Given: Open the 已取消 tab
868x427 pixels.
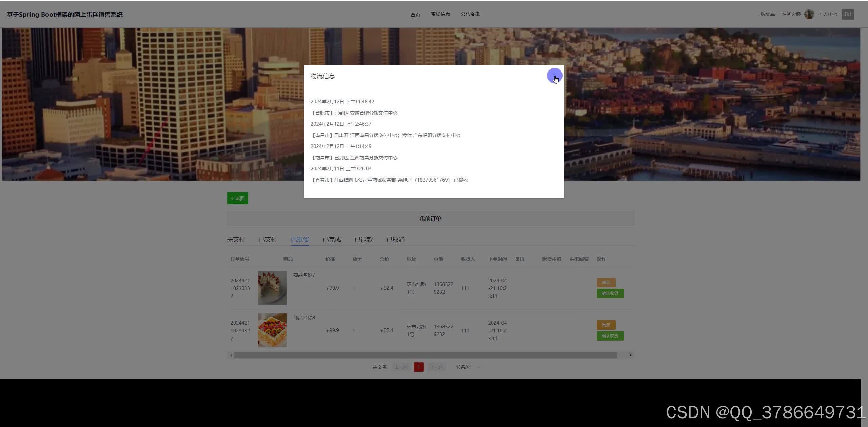Looking at the screenshot, I should pos(395,239).
